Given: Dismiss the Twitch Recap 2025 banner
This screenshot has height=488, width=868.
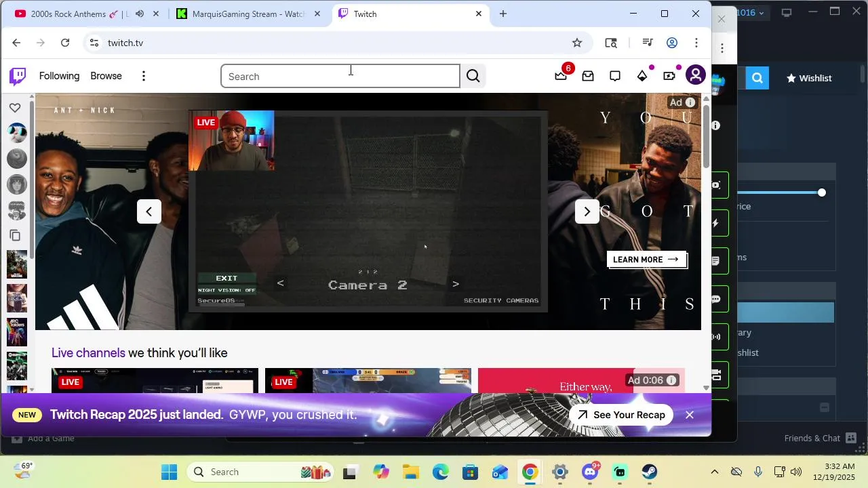Looking at the screenshot, I should (x=690, y=415).
